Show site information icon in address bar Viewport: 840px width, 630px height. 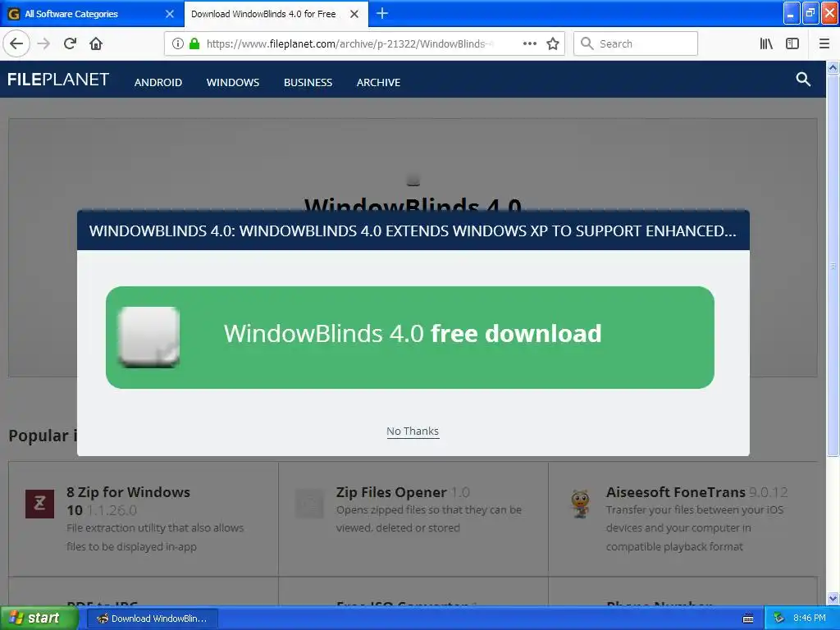[x=178, y=43]
